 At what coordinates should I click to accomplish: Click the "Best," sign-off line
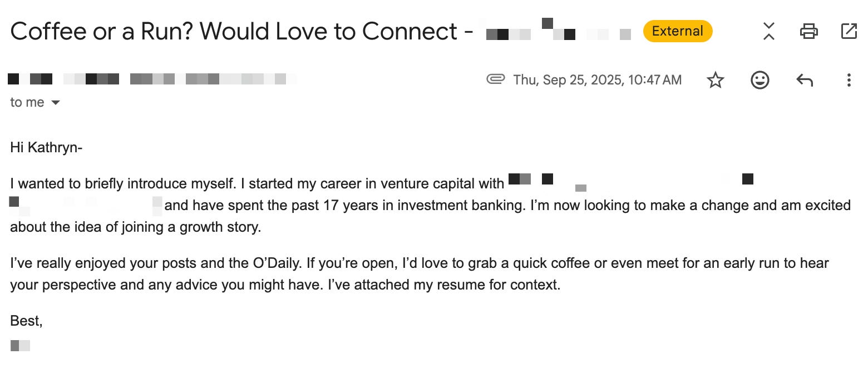pos(26,321)
